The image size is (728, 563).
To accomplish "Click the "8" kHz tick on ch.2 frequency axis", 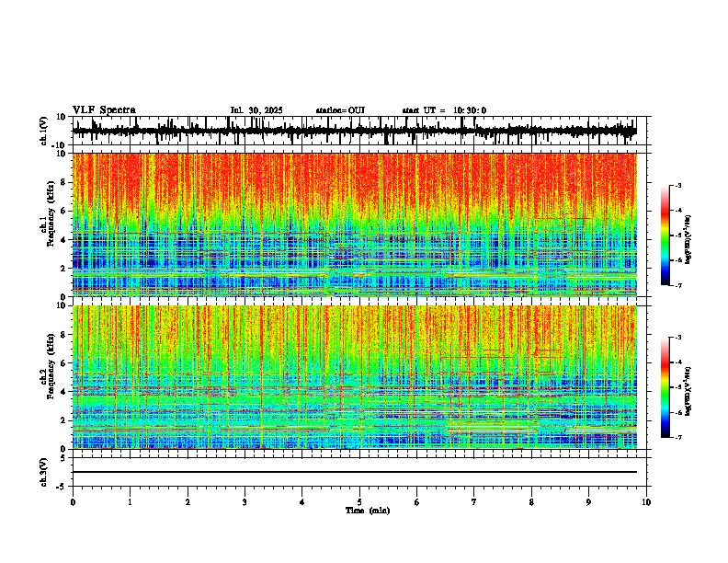I will coord(63,335).
